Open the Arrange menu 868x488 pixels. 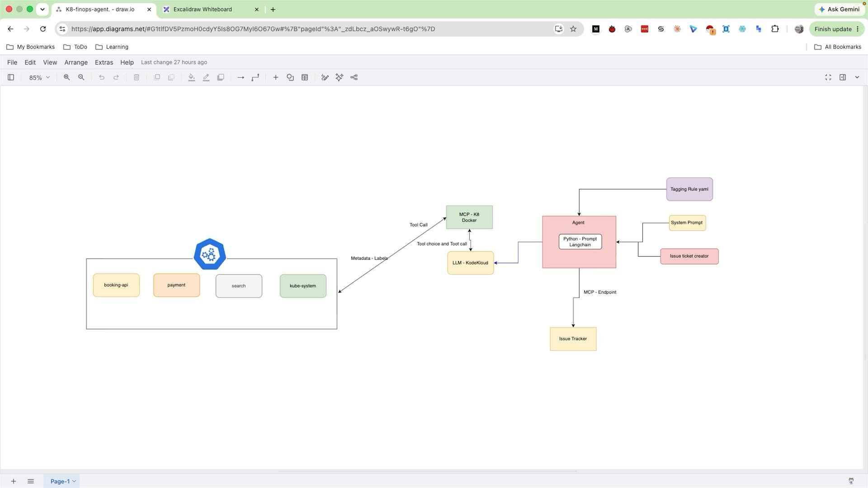coord(76,62)
